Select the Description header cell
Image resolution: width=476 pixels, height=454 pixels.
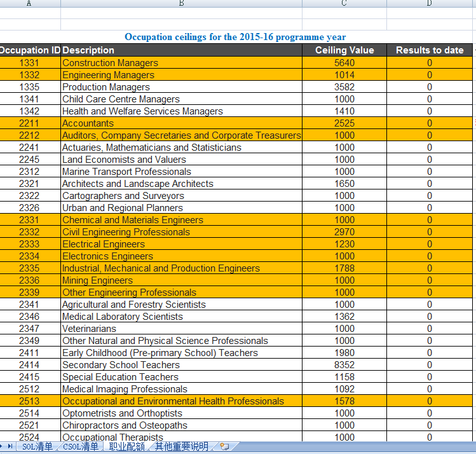(x=181, y=50)
